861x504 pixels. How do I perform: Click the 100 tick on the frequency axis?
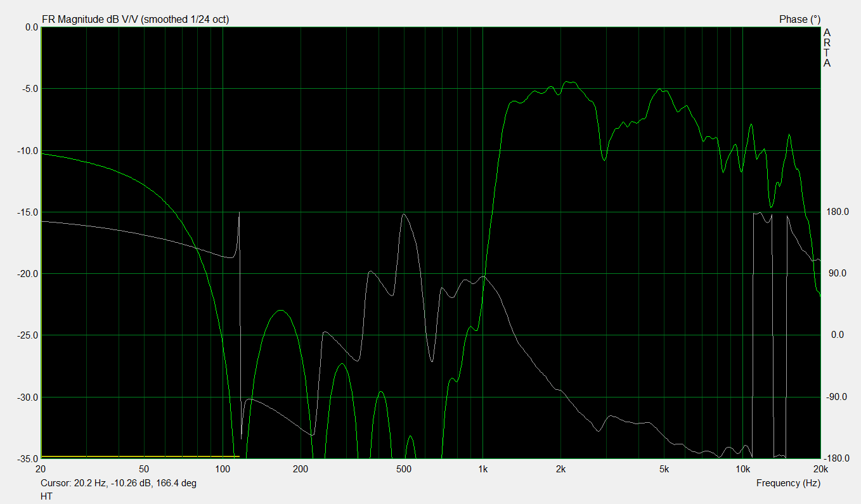point(223,470)
